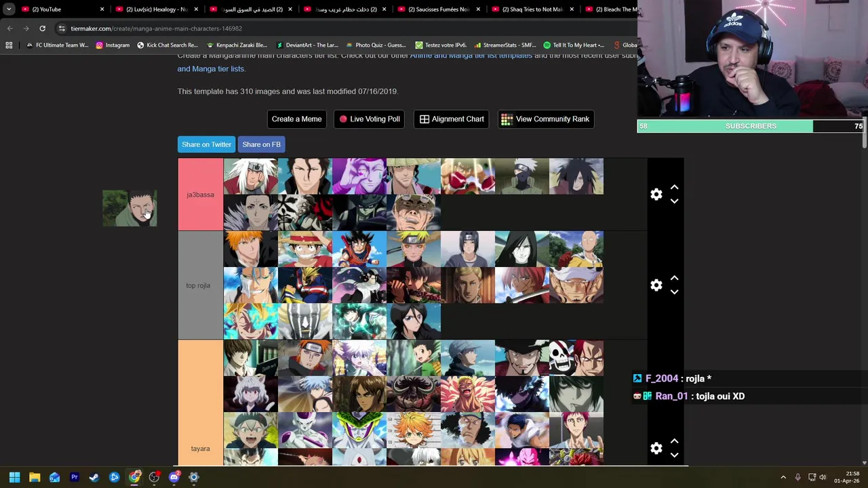Open StreamerStats bookmark
This screenshot has height=488, width=868.
click(505, 45)
